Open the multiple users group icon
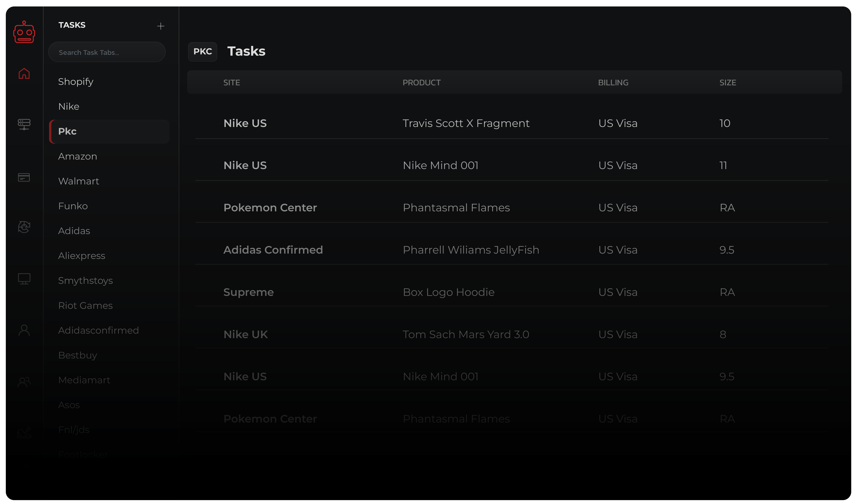The width and height of the screenshot is (856, 504). [24, 382]
